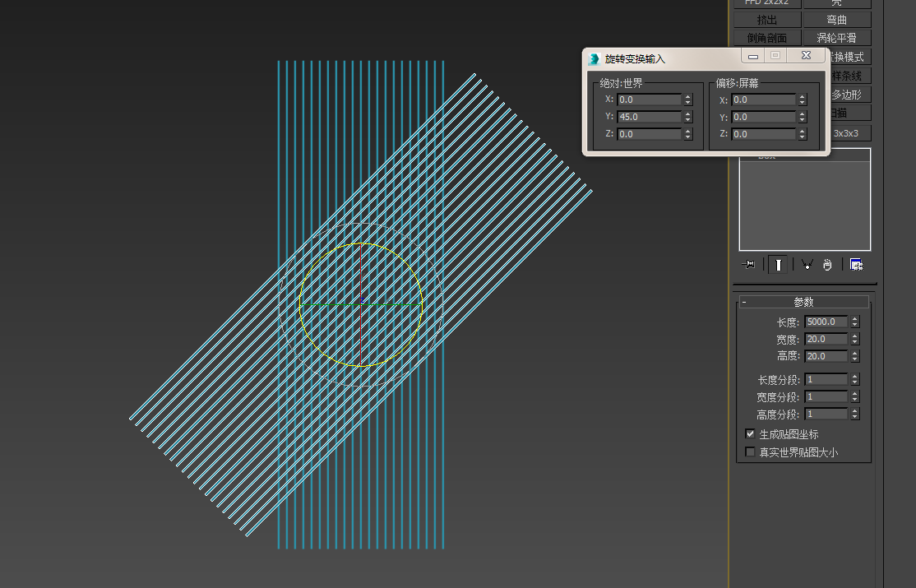Click the 3x3x3 FFD modifier button

click(x=850, y=133)
